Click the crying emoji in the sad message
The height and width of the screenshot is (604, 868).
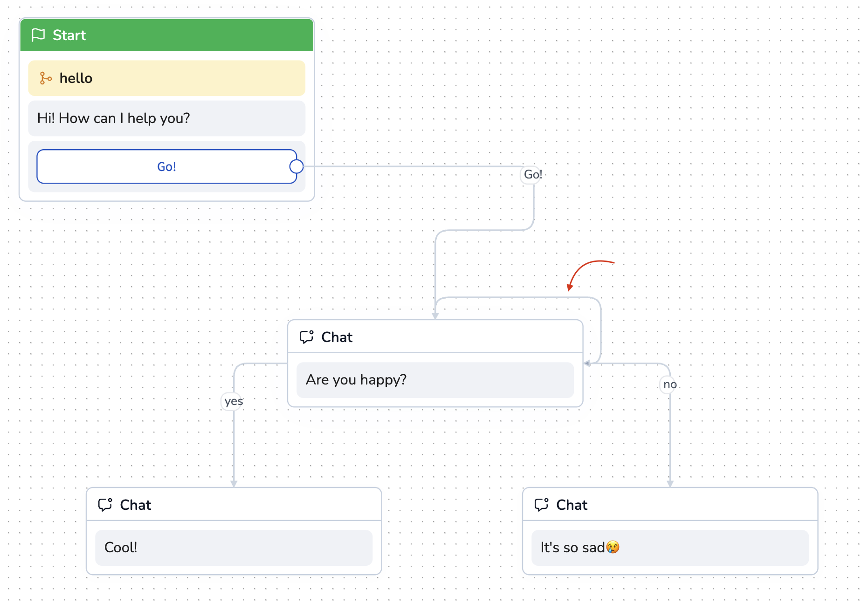[x=613, y=547]
